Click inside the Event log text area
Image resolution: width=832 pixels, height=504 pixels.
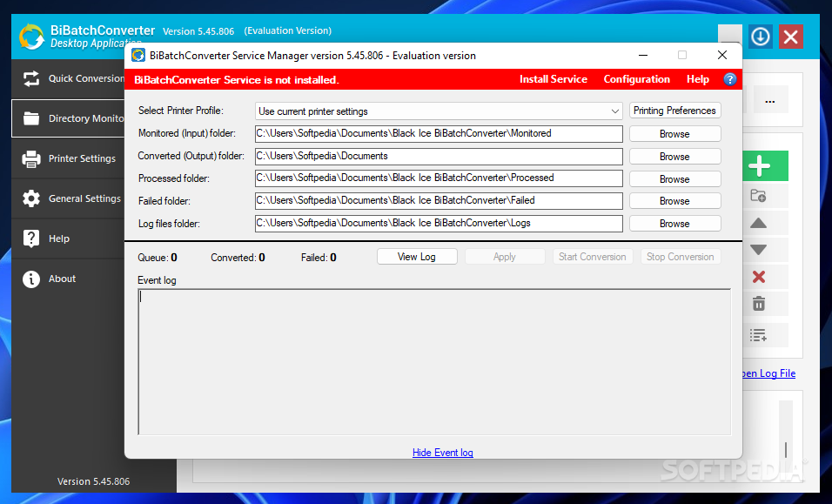coord(434,362)
